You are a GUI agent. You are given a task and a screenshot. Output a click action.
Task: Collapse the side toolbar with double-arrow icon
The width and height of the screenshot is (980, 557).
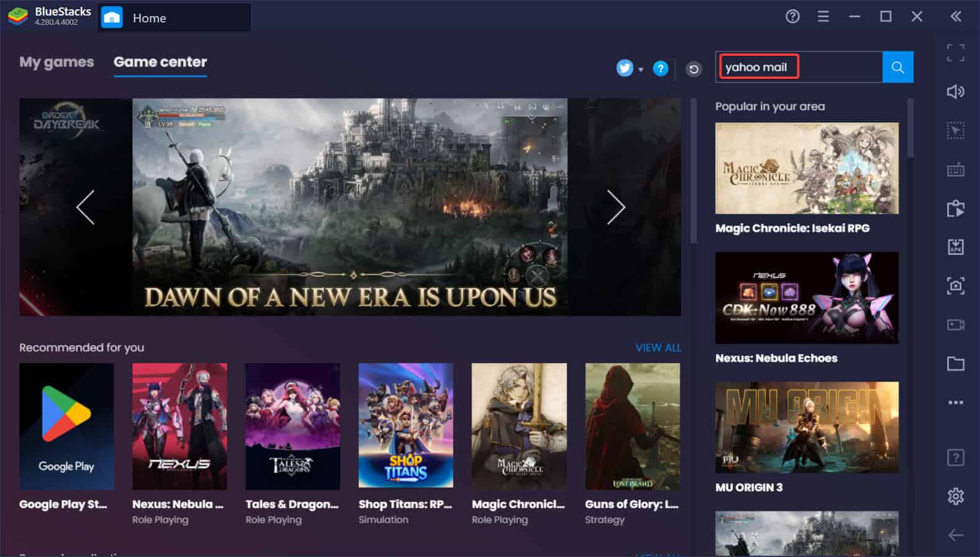(x=956, y=17)
